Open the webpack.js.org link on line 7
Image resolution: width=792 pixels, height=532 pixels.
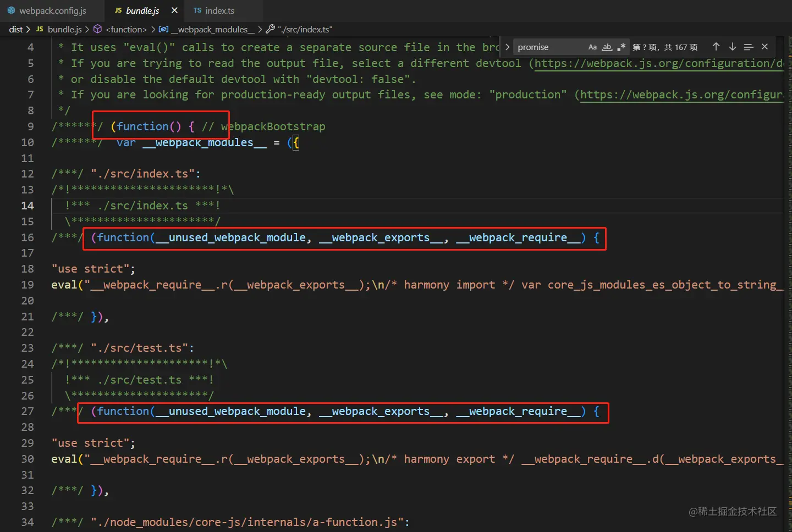tap(682, 95)
